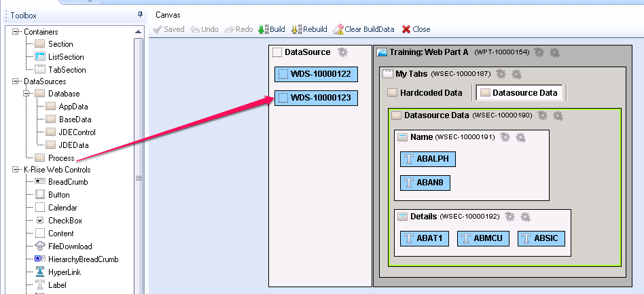The image size is (644, 294).
Task: Select the WDS-10000123 datasource block
Action: [x=317, y=98]
